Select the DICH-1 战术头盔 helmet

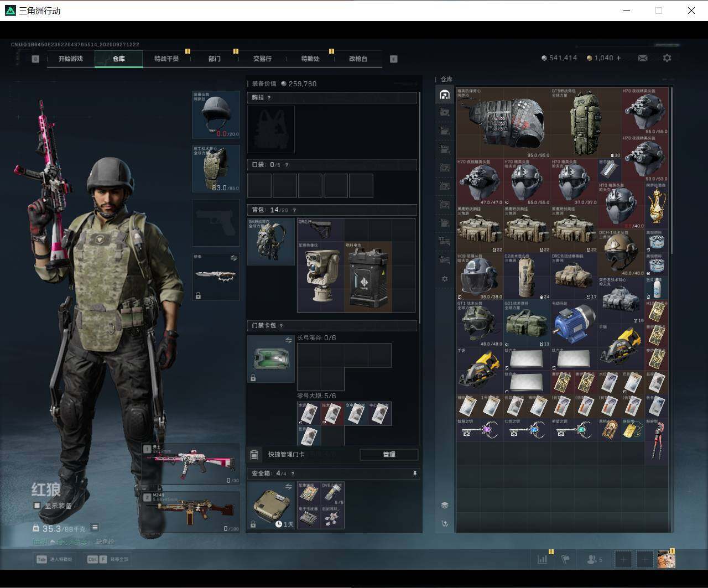(x=621, y=253)
